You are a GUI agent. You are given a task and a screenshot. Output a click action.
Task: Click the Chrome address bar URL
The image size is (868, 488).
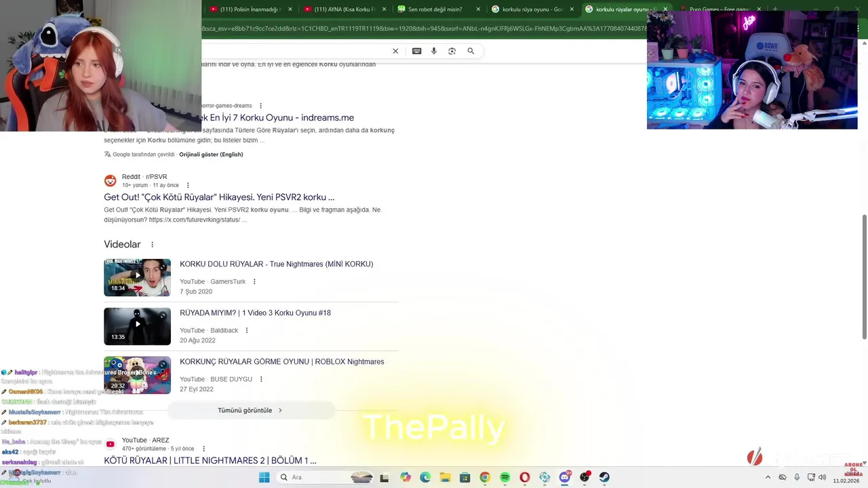424,28
